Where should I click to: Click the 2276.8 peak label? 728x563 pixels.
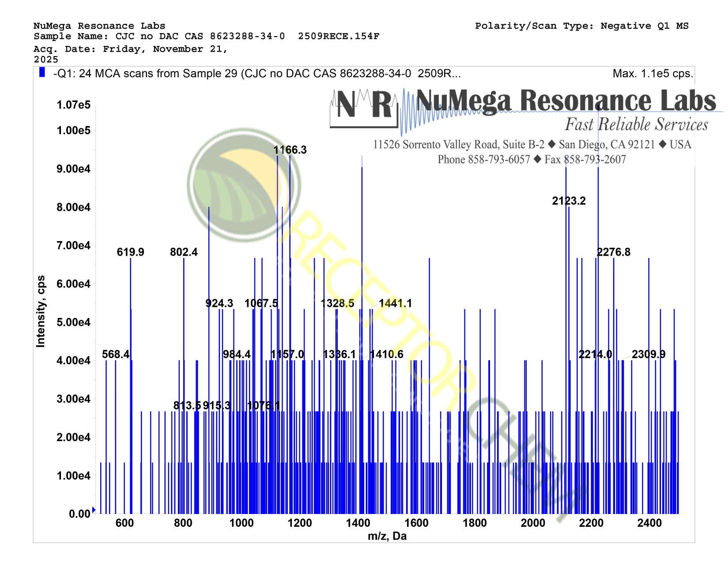coord(613,252)
